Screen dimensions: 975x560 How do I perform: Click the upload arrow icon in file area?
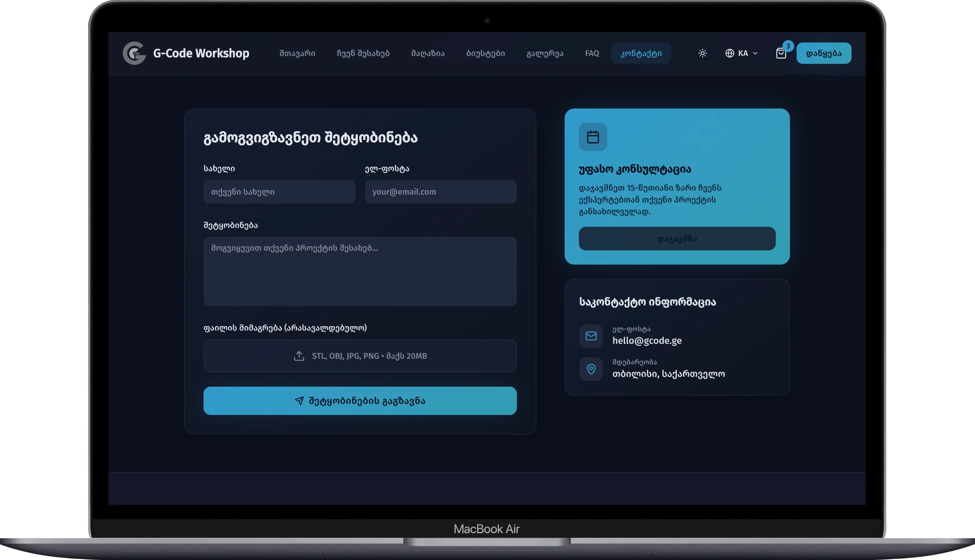(x=299, y=356)
